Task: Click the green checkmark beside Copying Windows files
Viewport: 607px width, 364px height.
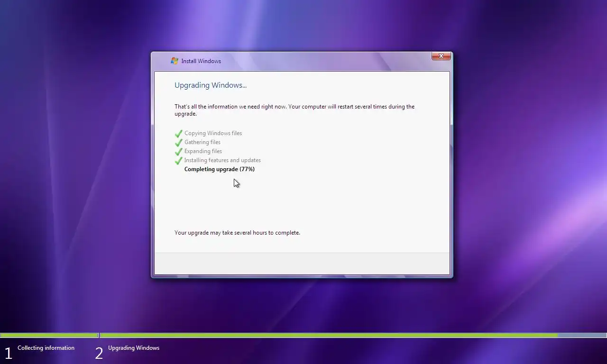Action: (x=179, y=134)
